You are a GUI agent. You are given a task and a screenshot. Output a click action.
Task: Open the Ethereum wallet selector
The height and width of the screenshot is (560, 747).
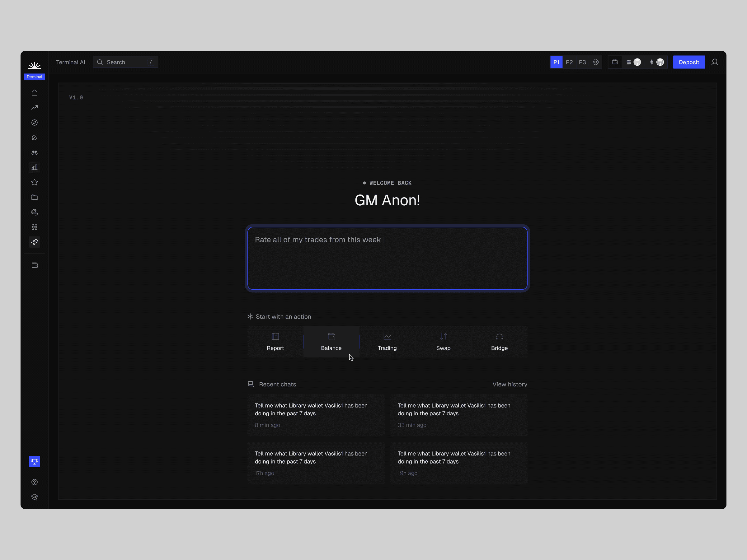(656, 62)
